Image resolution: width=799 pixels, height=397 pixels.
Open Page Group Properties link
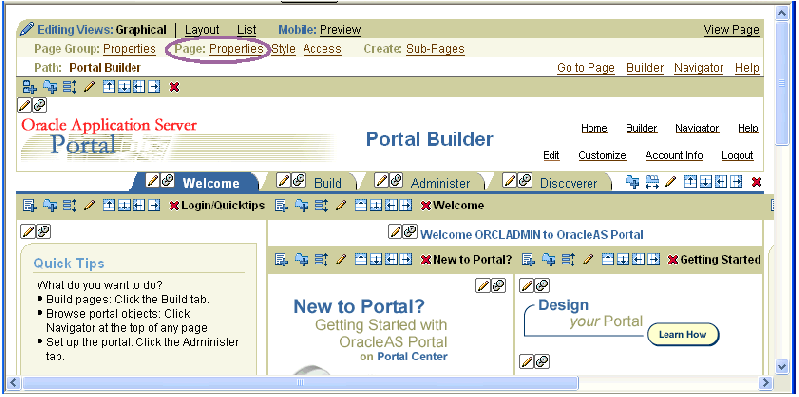pos(129,49)
